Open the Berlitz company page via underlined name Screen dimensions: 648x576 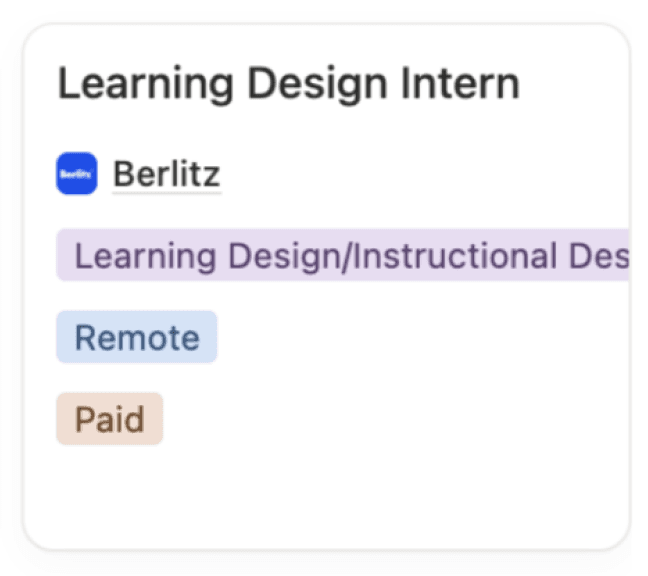click(166, 174)
